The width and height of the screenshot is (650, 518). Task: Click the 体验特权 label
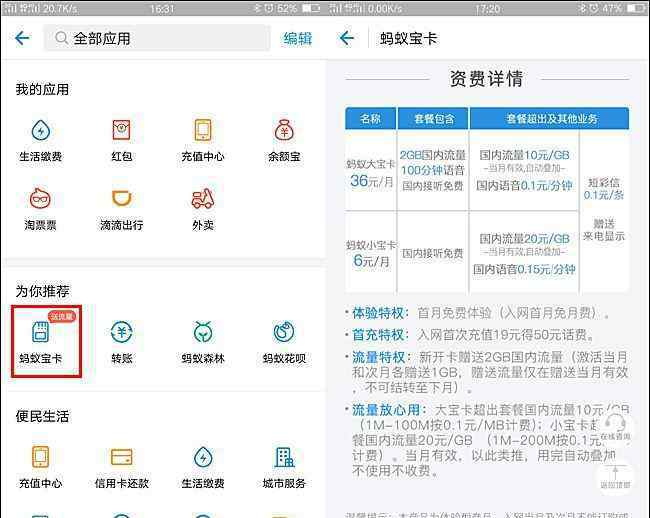point(378,313)
